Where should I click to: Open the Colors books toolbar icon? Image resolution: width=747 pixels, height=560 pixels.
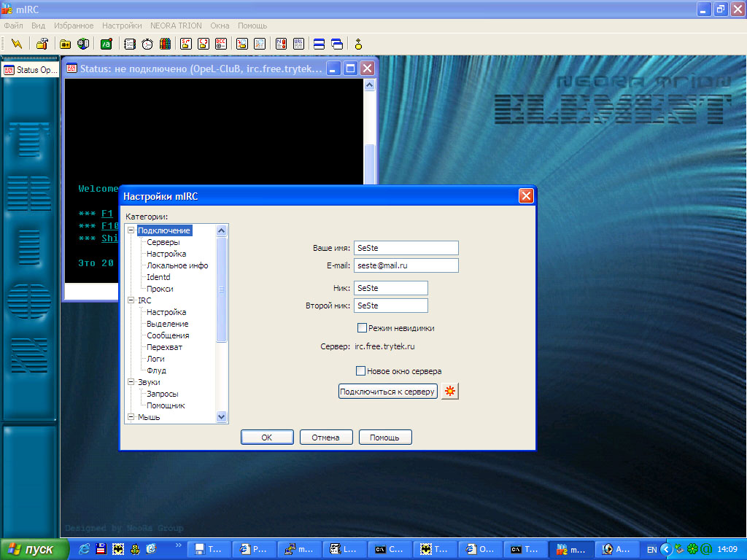tap(166, 44)
